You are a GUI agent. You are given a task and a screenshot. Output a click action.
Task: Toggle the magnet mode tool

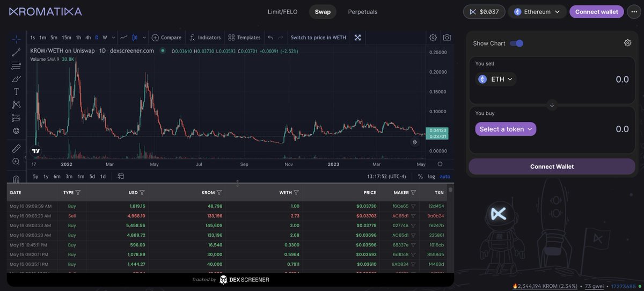pos(16,179)
